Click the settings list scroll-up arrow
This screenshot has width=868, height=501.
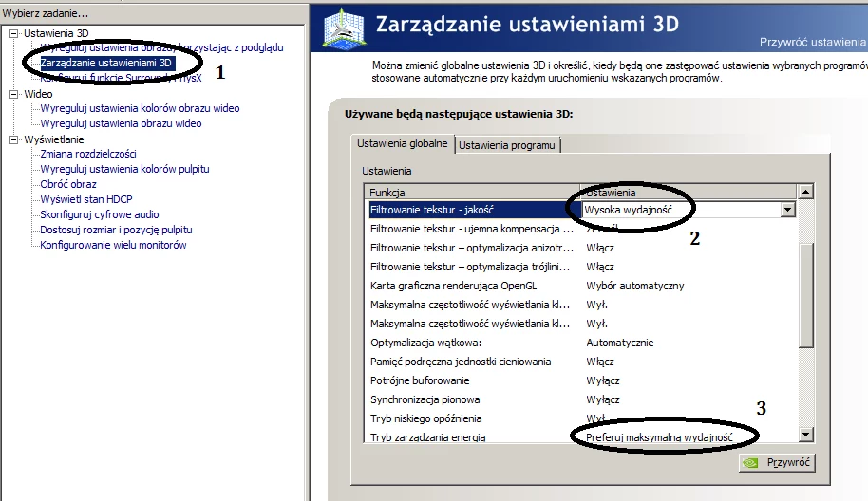805,192
